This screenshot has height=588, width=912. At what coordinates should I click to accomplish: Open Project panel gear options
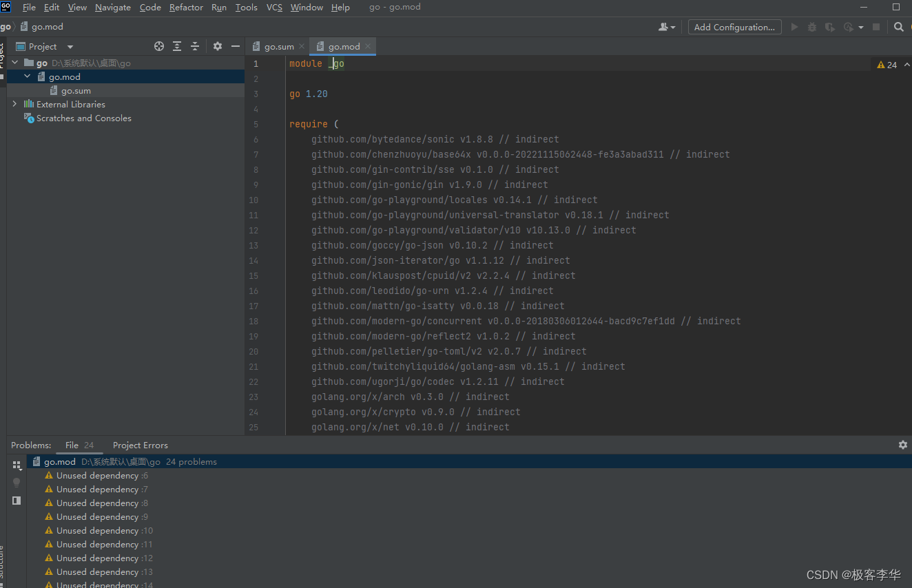tap(218, 46)
